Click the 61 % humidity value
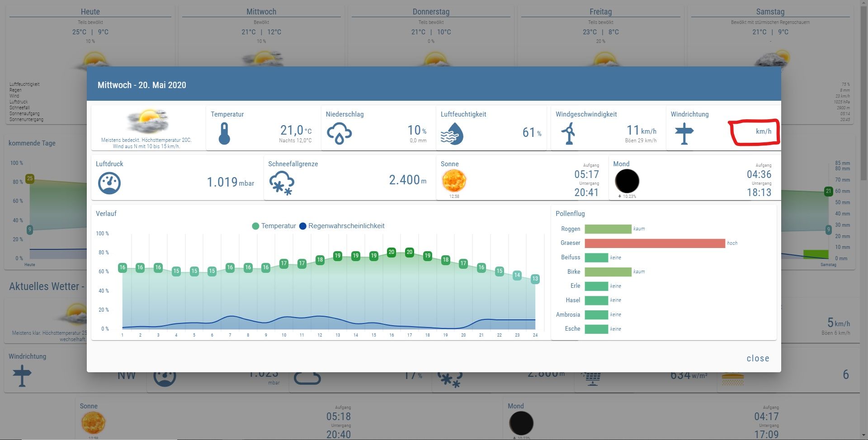This screenshot has height=440, width=868. (532, 132)
